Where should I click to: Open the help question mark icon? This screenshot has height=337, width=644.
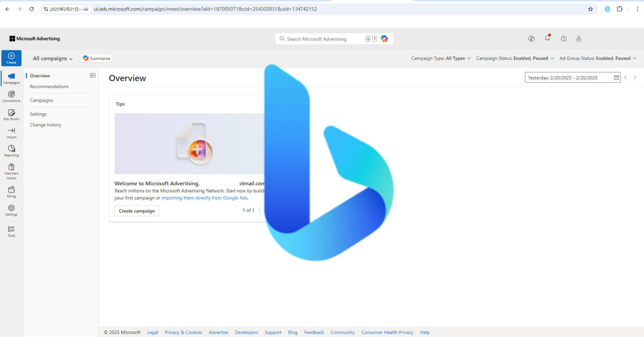tap(563, 39)
